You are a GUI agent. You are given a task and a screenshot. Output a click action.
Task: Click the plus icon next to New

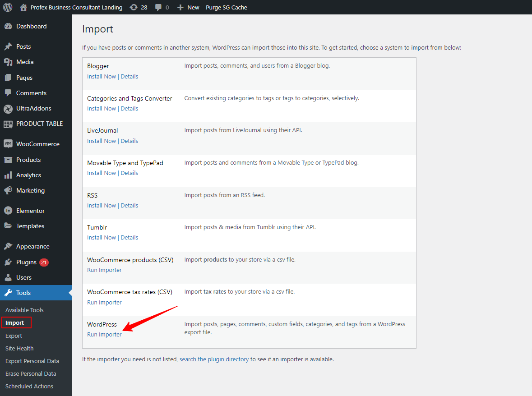[x=180, y=8]
